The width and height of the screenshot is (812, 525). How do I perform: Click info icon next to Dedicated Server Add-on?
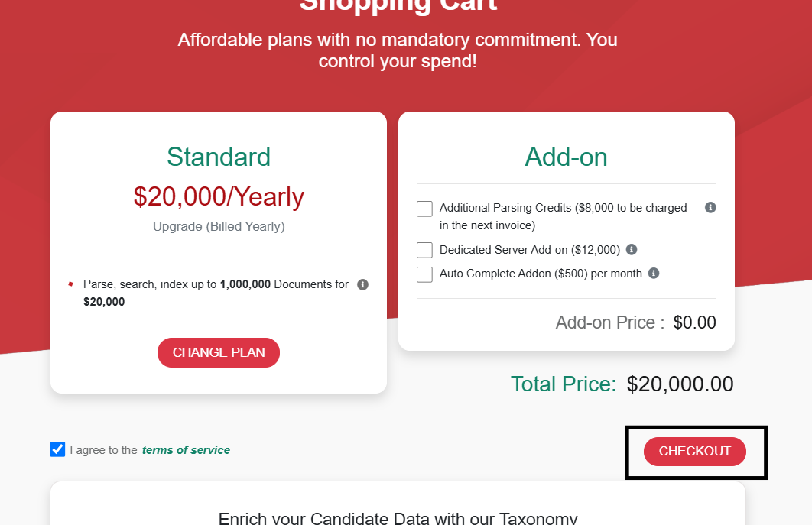coord(632,250)
